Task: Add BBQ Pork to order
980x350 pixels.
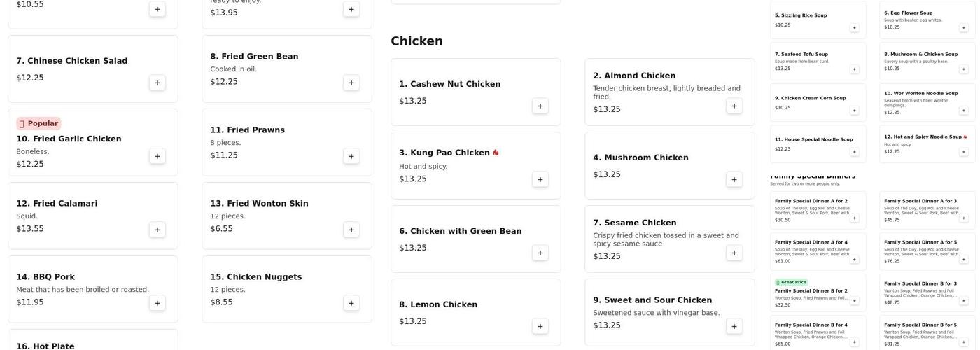Action: tap(157, 303)
